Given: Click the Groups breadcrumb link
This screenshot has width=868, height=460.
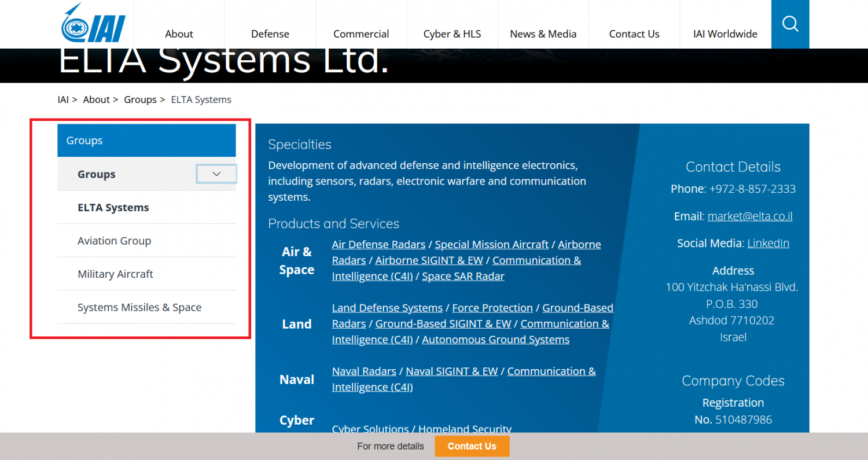Looking at the screenshot, I should (140, 100).
